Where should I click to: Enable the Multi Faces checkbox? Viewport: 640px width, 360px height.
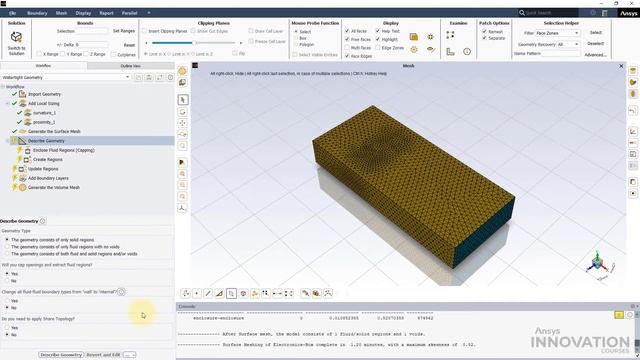[347, 48]
